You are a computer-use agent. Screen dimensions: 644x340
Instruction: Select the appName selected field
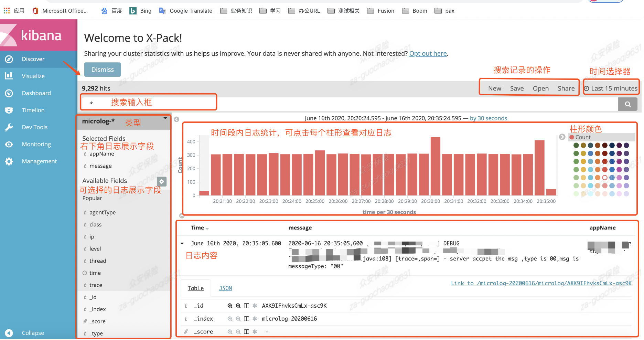point(101,154)
